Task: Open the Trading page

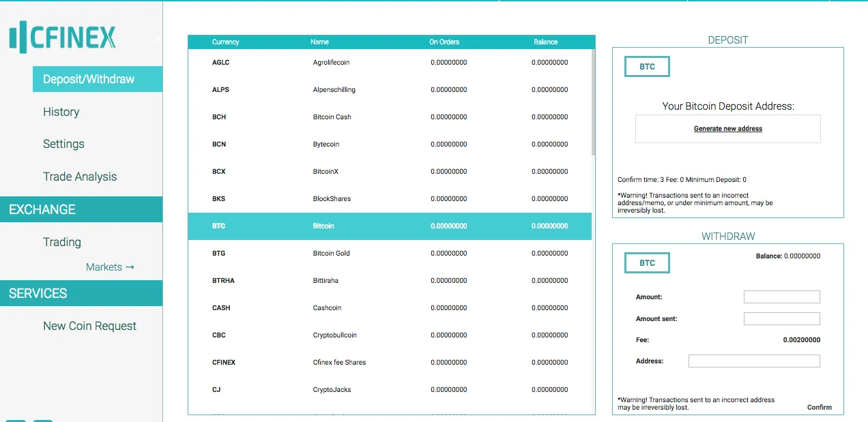Action: (62, 242)
